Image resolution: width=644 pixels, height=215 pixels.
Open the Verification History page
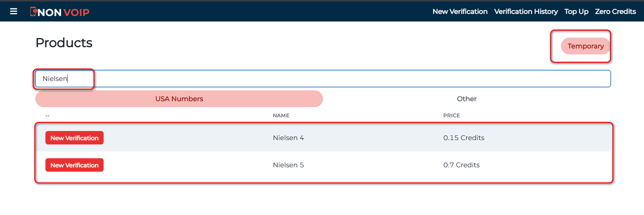526,11
